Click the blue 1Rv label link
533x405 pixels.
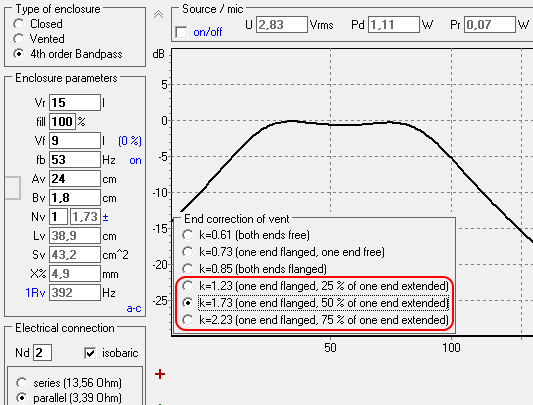[x=35, y=293]
